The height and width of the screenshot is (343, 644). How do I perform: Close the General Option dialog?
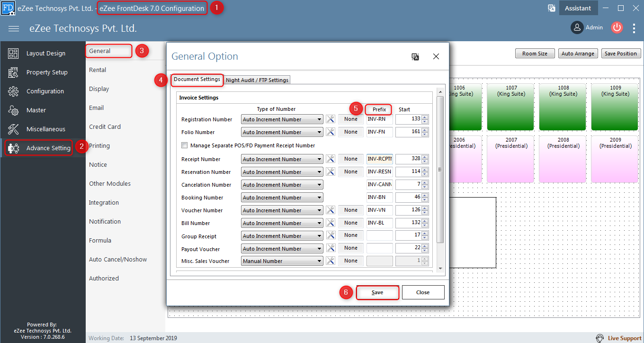(436, 57)
